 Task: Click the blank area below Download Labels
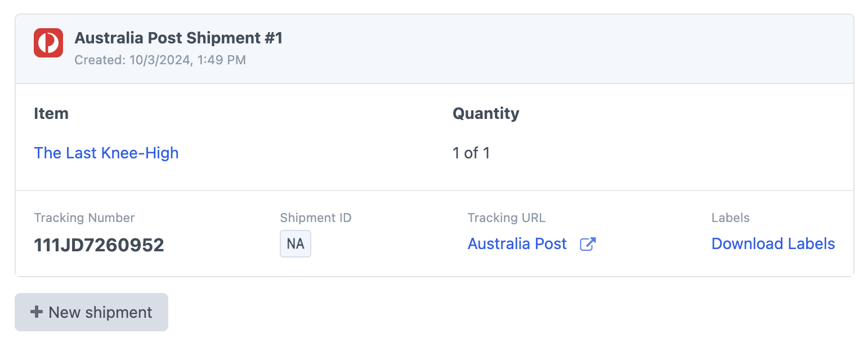(773, 265)
